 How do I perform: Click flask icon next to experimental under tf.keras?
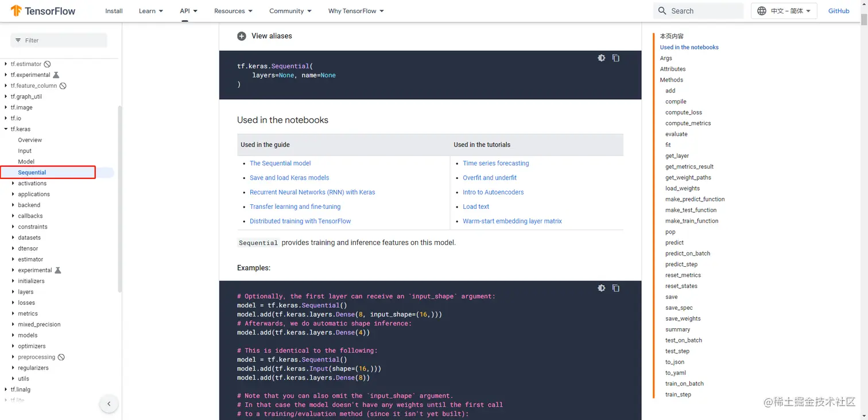58,270
